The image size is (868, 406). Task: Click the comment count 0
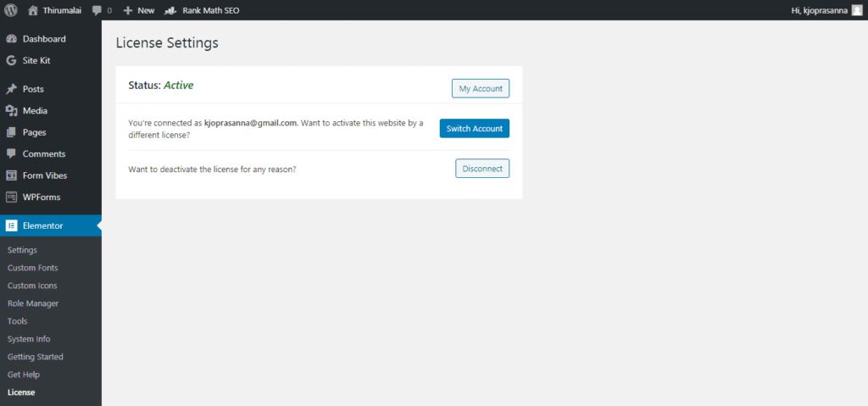(109, 10)
